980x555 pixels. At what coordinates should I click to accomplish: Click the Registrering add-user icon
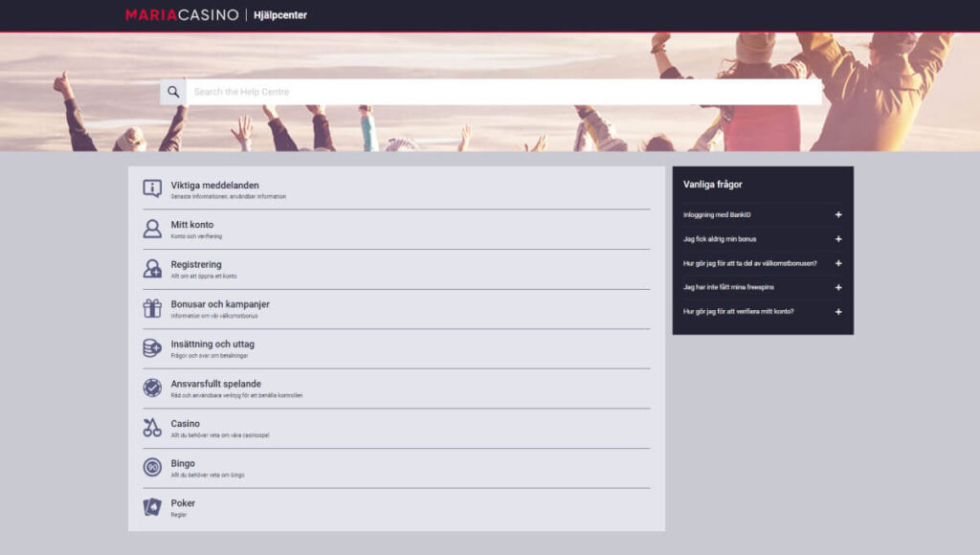click(152, 269)
